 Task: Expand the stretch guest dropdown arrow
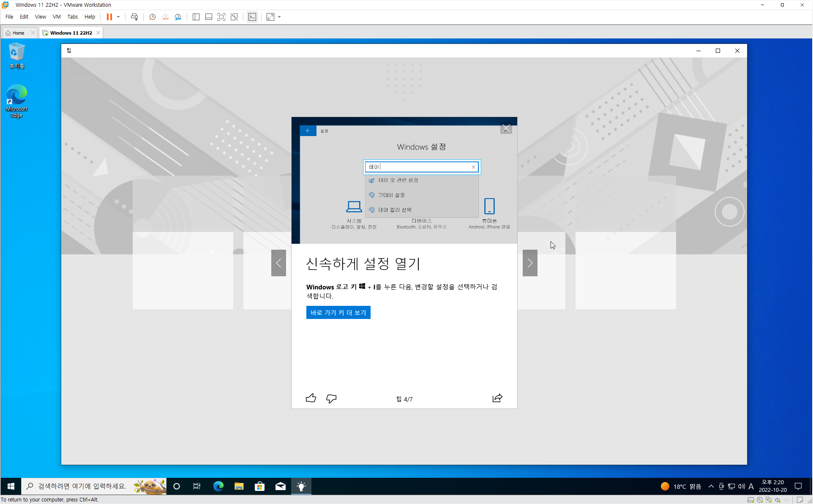[x=279, y=17]
